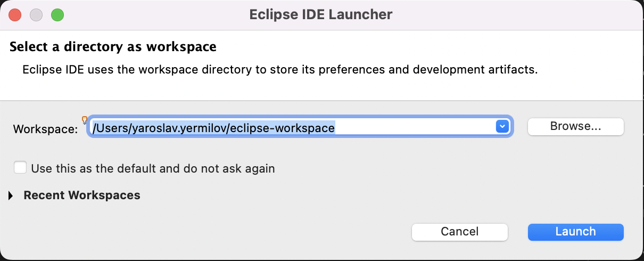Zoom the window using the green button
644x261 pixels.
point(57,15)
